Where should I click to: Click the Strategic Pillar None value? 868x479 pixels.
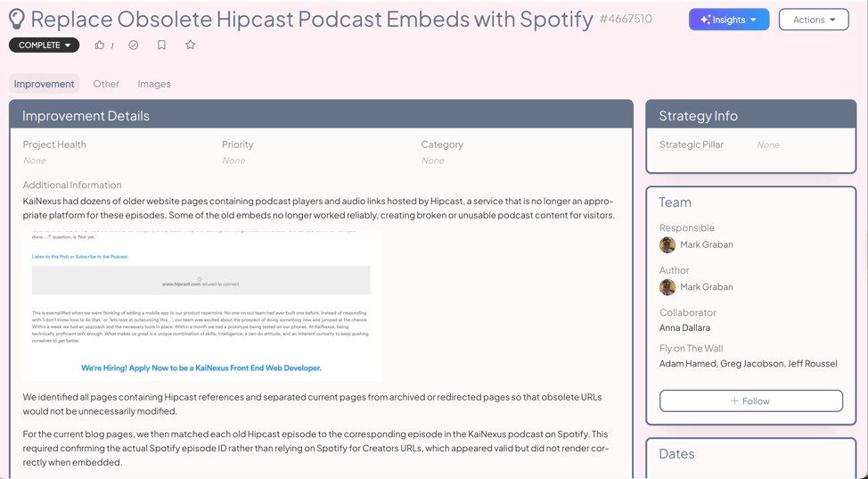(768, 145)
